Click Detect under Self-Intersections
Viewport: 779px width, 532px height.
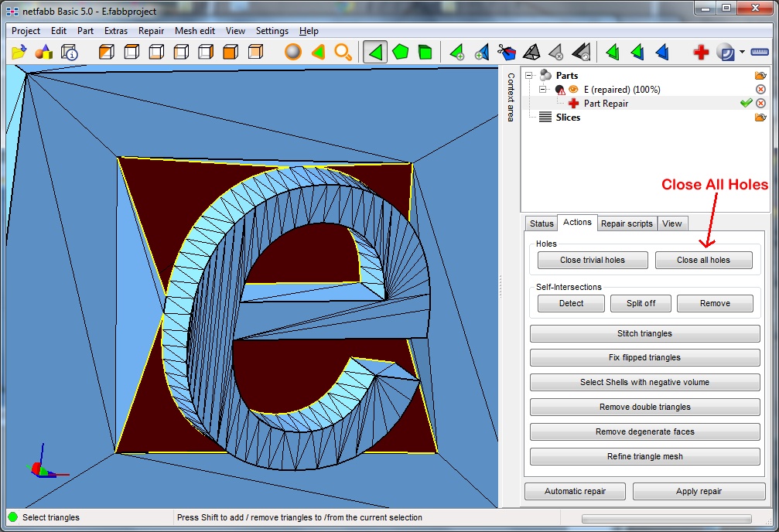[x=572, y=303]
